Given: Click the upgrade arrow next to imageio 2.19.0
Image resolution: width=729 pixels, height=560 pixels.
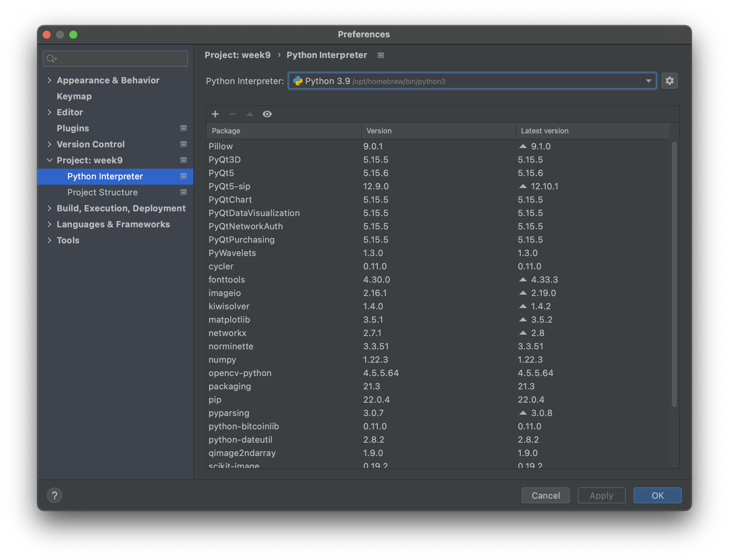Looking at the screenshot, I should tap(523, 293).
